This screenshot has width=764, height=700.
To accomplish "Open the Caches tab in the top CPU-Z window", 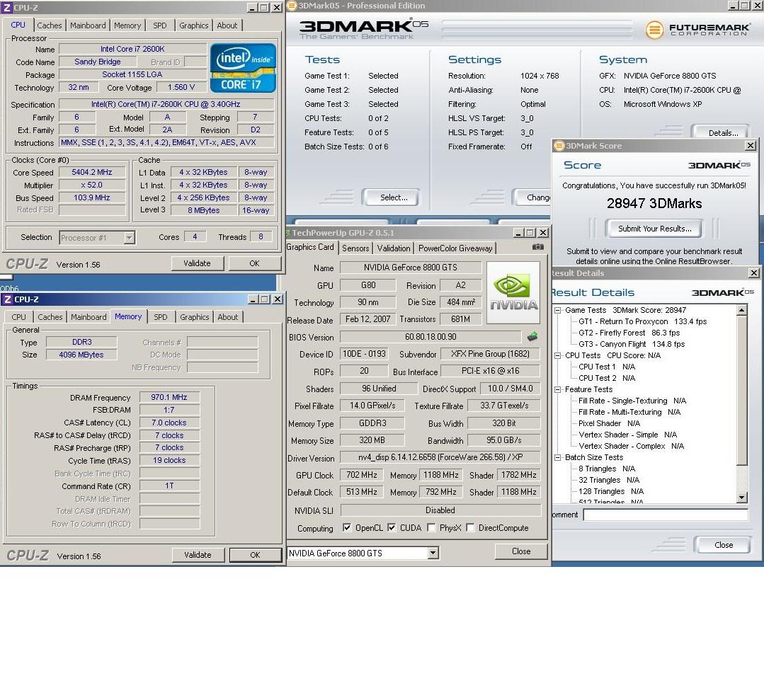I will 50,25.
